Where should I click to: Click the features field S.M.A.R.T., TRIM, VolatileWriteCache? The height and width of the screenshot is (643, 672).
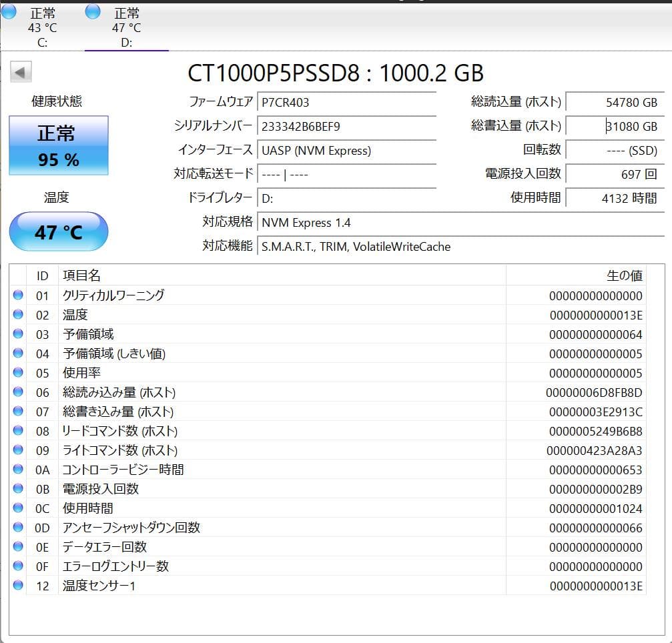[460, 246]
